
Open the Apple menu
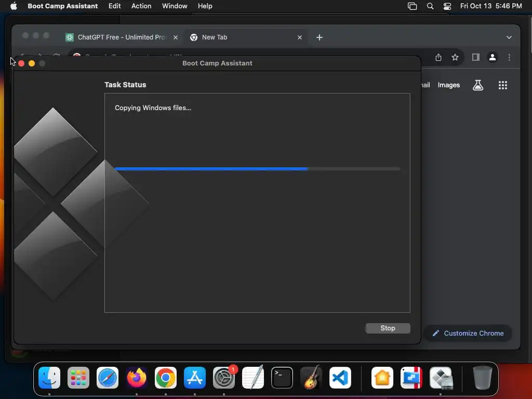pyautogui.click(x=14, y=6)
